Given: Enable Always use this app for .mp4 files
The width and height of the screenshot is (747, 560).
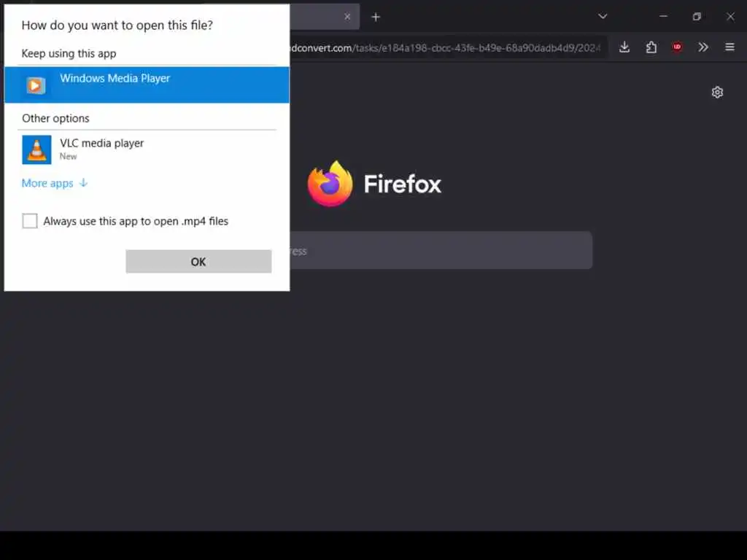Looking at the screenshot, I should 30,220.
